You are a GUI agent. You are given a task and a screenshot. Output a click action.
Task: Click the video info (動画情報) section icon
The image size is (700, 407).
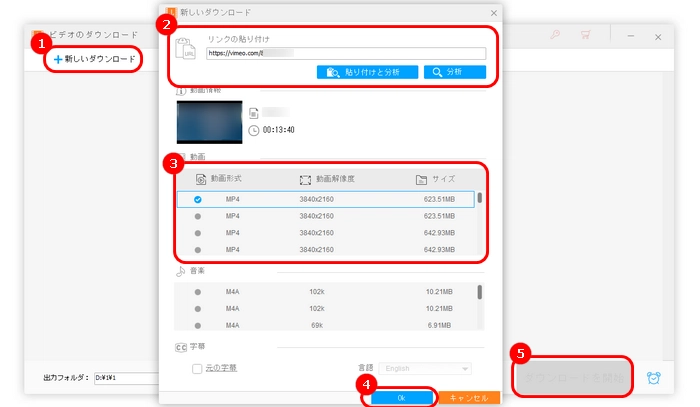[180, 91]
